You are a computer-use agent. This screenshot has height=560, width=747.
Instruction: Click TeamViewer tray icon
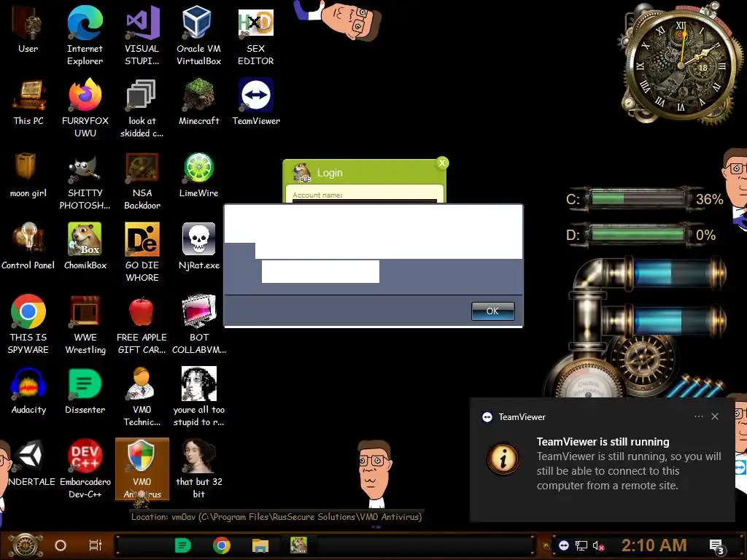click(x=564, y=545)
